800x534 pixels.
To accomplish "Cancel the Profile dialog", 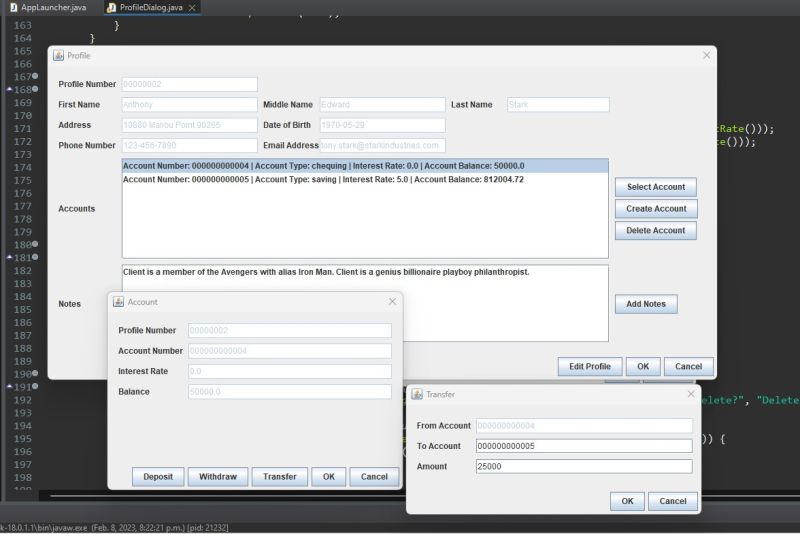I will [x=688, y=367].
